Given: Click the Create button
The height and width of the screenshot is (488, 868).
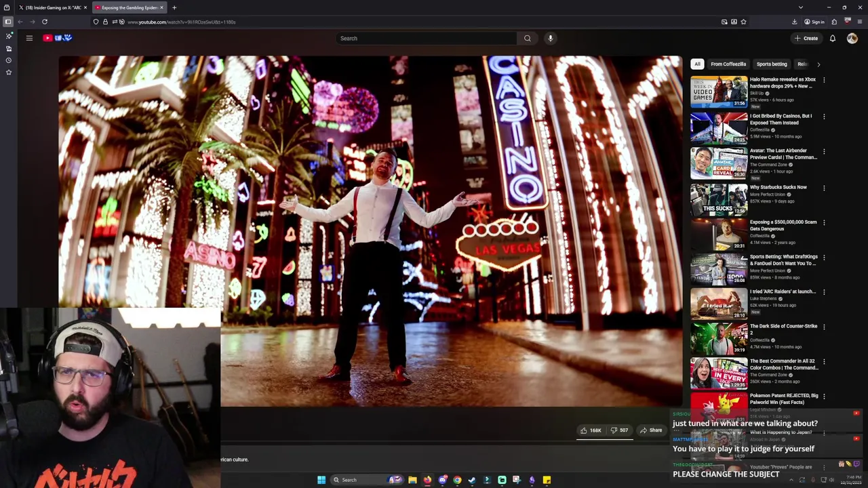Looking at the screenshot, I should point(806,38).
